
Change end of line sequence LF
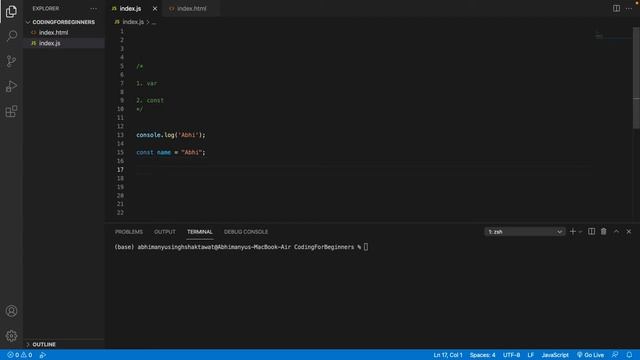[x=531, y=355]
